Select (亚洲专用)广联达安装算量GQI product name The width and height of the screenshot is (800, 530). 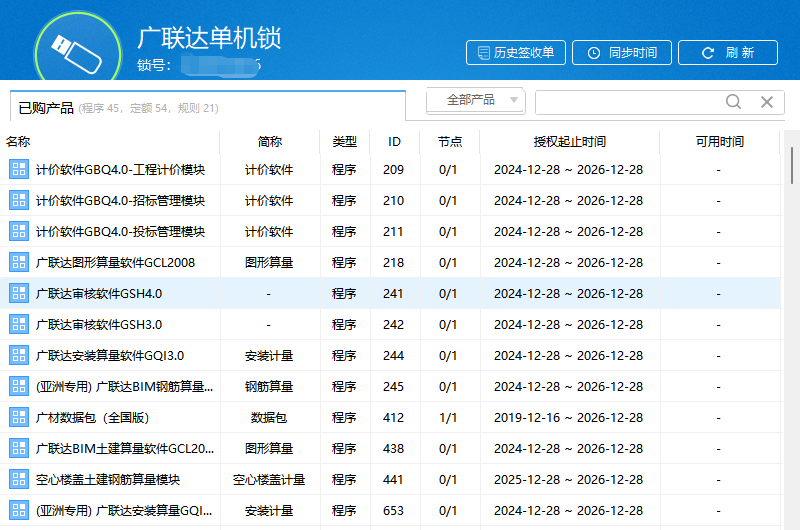(x=124, y=510)
